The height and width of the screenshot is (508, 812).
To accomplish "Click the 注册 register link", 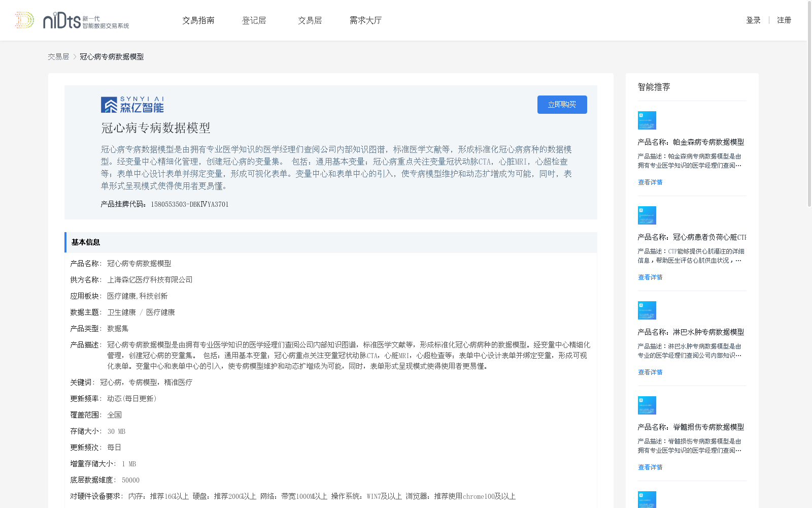I will [x=784, y=20].
